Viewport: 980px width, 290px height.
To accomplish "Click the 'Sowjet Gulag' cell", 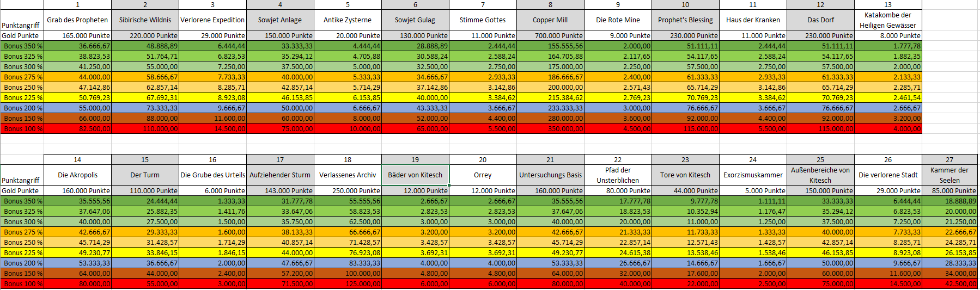I will (415, 20).
